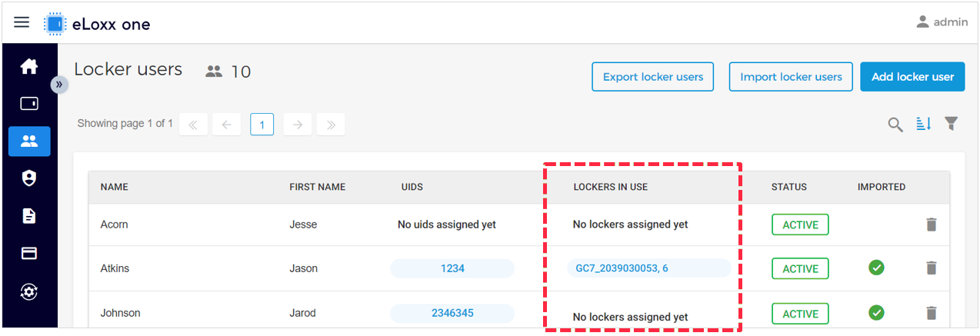The image size is (980, 336).
Task: Go to next page arrow
Action: pyautogui.click(x=298, y=125)
